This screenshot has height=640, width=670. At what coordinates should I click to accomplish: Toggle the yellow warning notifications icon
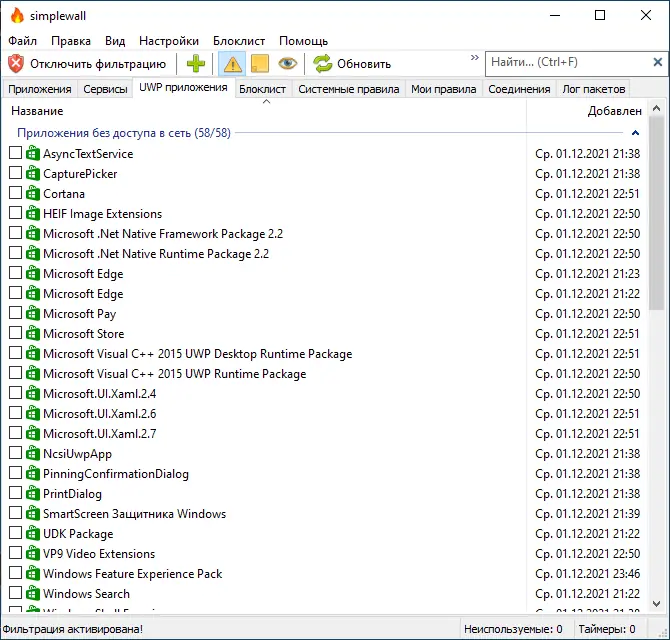[x=232, y=64]
